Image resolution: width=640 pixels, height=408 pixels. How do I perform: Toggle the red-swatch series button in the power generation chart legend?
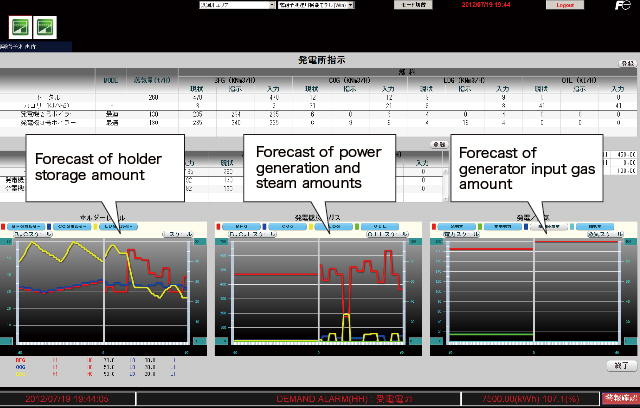(x=241, y=226)
